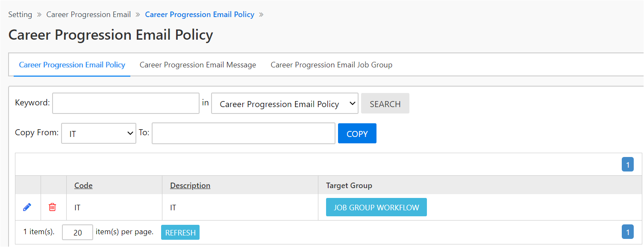Expand the search scope dropdown
644x247 pixels.
(285, 104)
